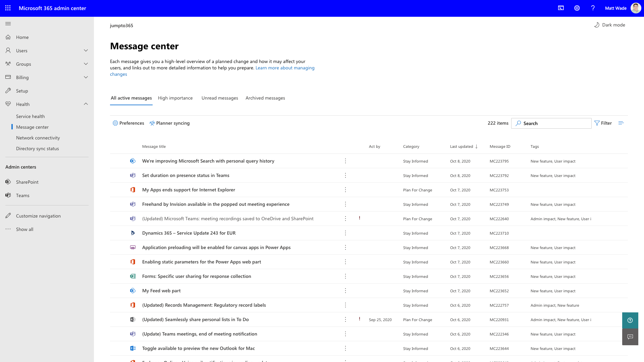Switch to the Archived messages tab
The height and width of the screenshot is (362, 644).
265,98
